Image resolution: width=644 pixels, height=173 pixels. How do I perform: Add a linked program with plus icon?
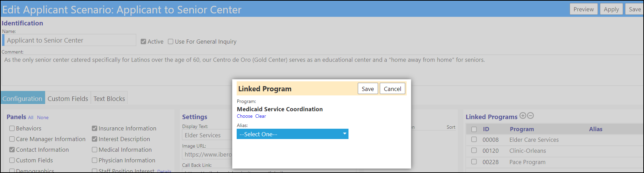523,116
